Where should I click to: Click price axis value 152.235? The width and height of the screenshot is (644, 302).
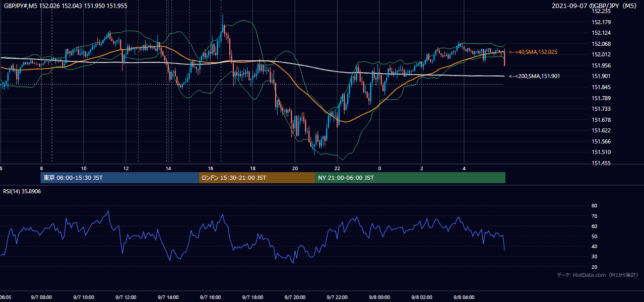pos(601,11)
